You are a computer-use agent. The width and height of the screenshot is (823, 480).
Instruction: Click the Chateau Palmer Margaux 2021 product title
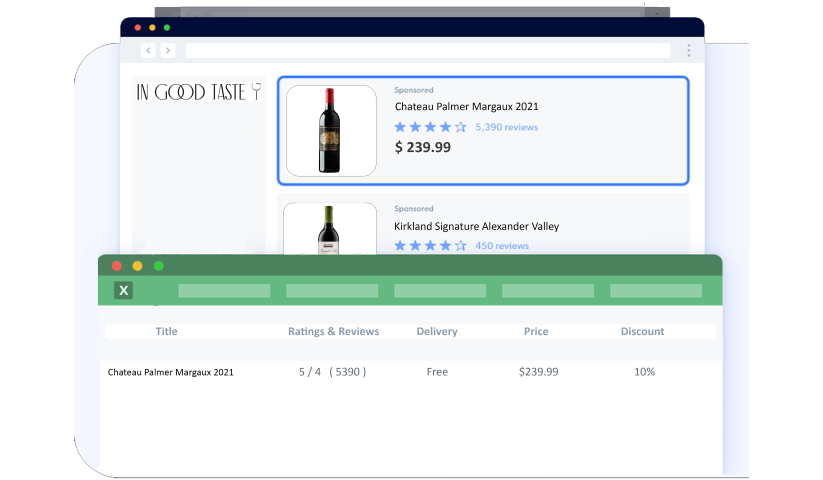(x=467, y=106)
